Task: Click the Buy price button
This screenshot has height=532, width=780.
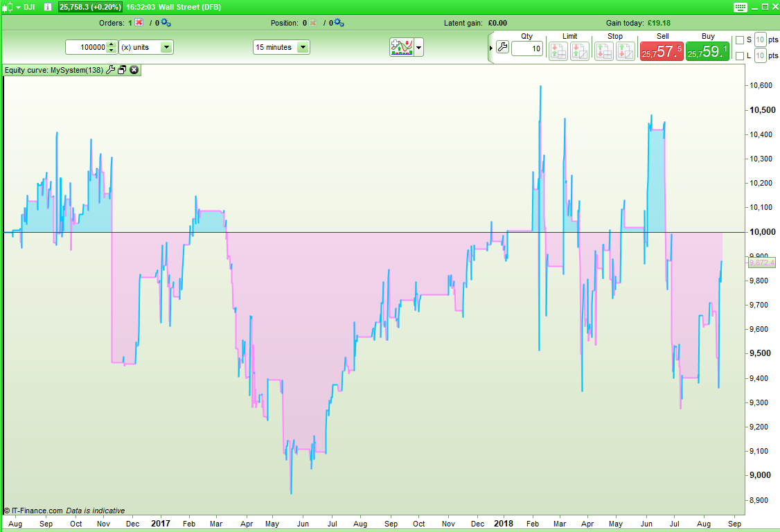Action: pos(707,51)
